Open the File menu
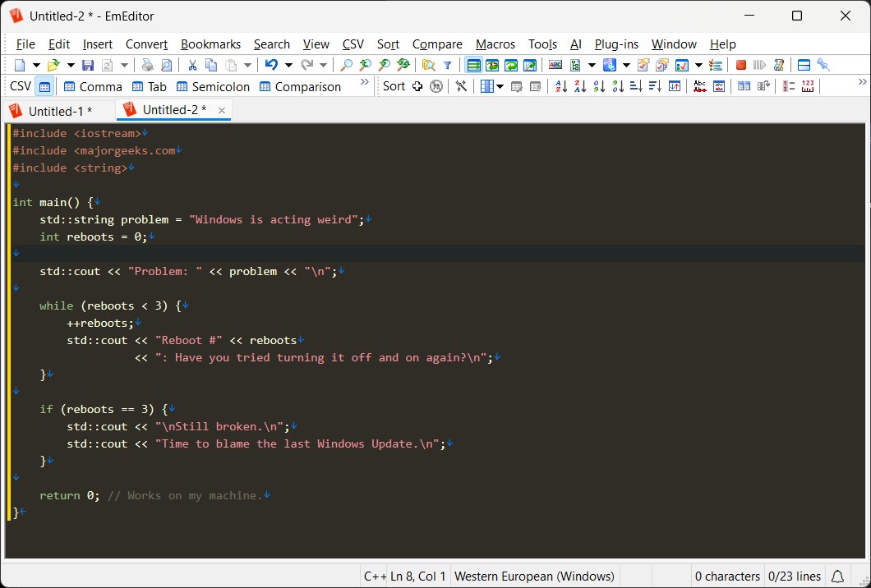The height and width of the screenshot is (588, 871). (x=25, y=44)
